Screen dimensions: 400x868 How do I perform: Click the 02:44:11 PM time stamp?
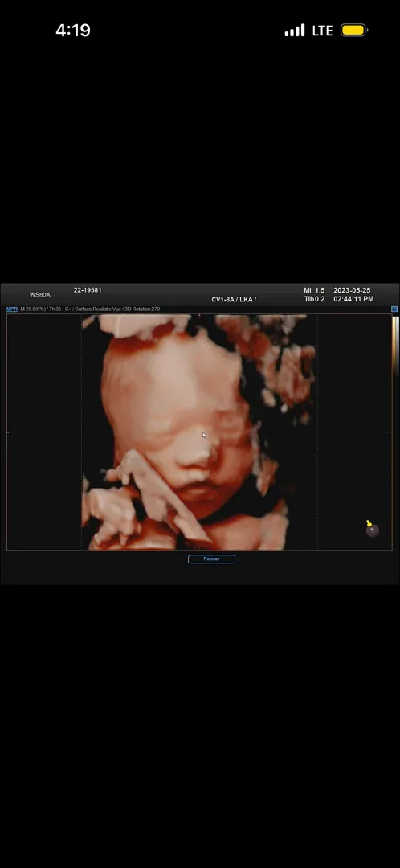click(353, 299)
